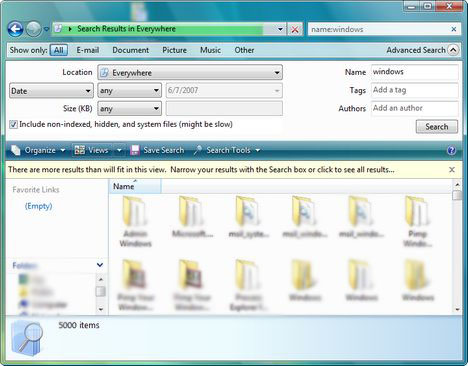Stop the search with the red X
The height and width of the screenshot is (366, 468).
tap(295, 29)
